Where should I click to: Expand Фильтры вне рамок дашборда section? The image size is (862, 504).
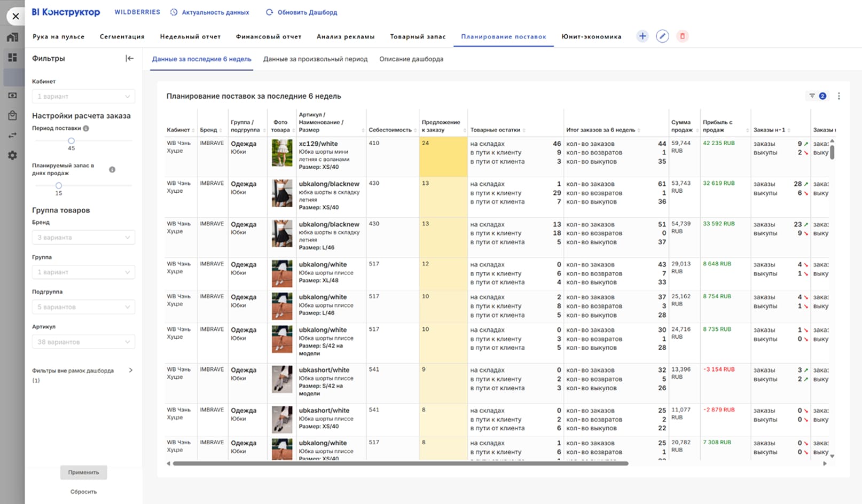point(130,371)
